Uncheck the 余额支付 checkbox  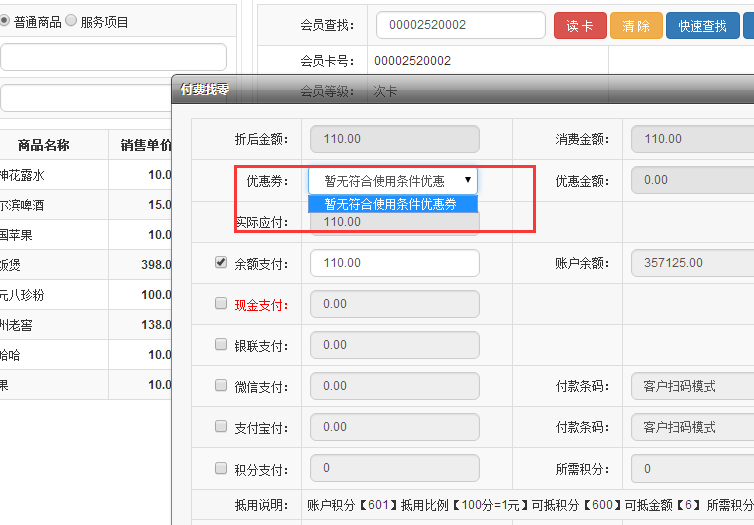pyautogui.click(x=221, y=263)
